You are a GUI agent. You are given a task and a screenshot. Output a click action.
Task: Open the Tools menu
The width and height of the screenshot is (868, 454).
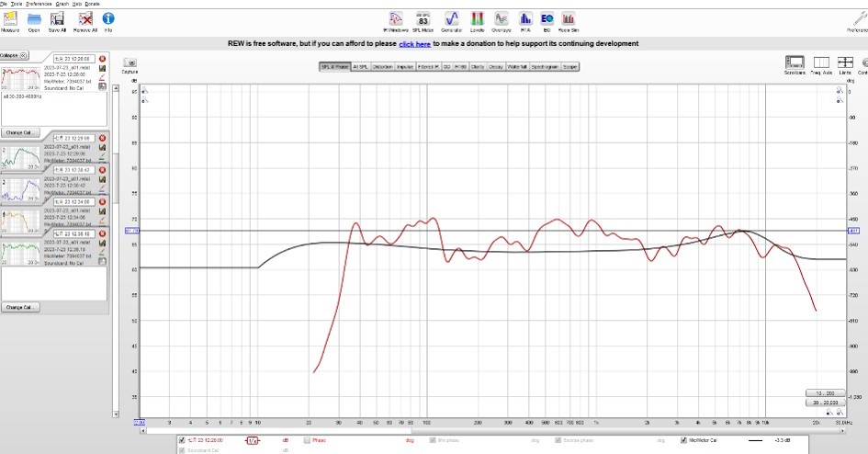[17, 4]
